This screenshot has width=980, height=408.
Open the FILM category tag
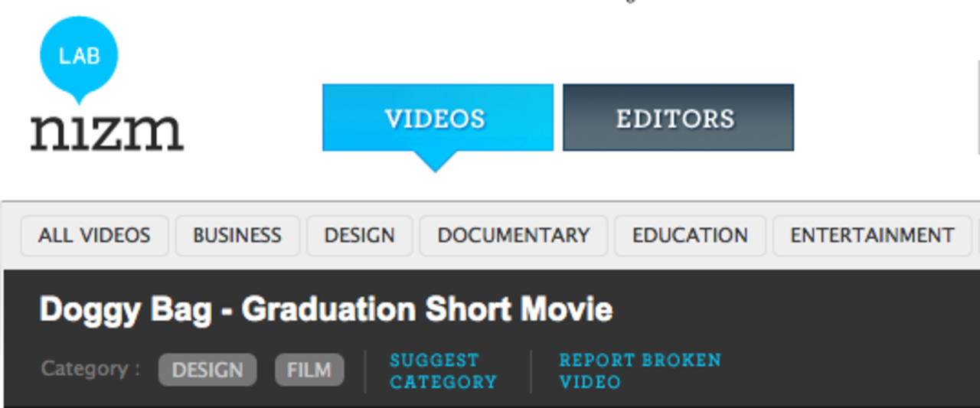click(x=309, y=370)
